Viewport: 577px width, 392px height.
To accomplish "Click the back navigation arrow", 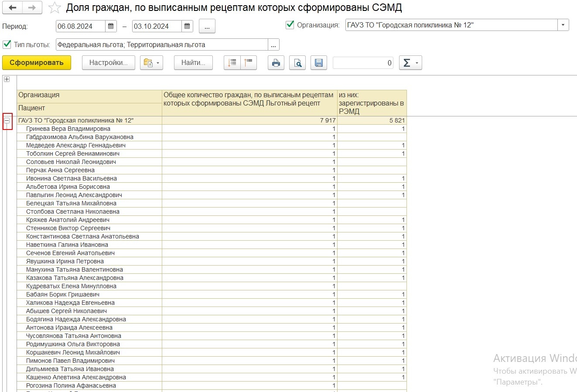I will tap(13, 8).
